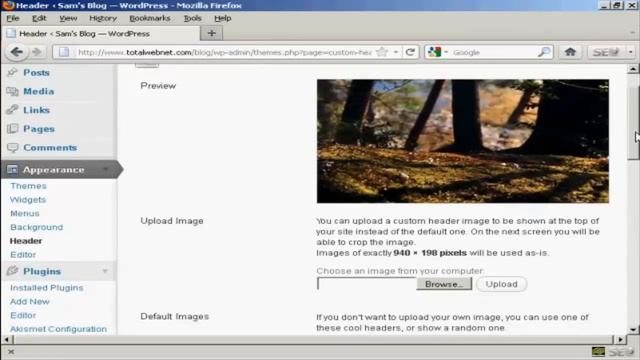Open the address bar history dropdown
The image size is (640, 360).
(396, 52)
